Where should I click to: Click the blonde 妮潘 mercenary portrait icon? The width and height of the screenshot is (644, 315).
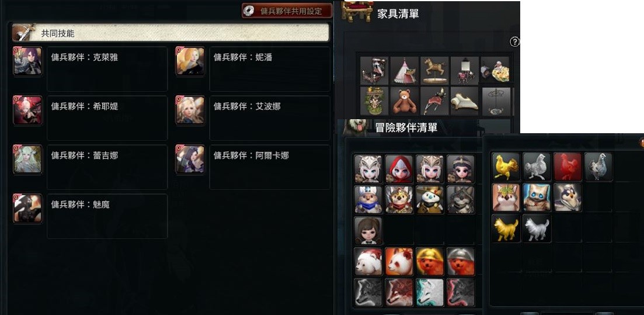click(x=190, y=61)
